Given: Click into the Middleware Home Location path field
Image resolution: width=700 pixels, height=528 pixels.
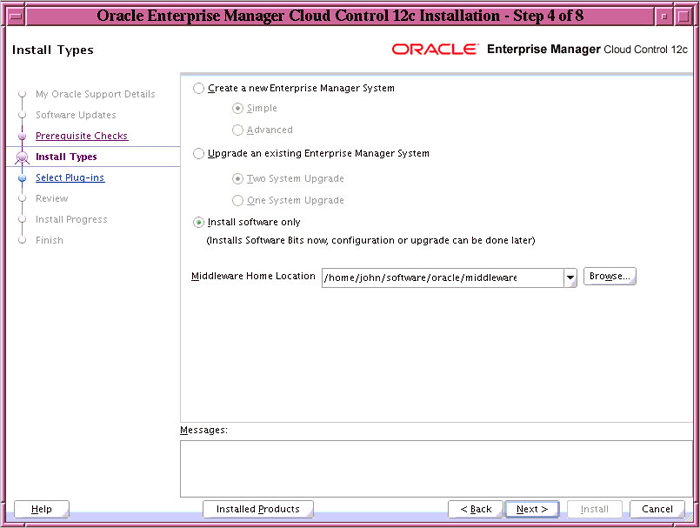Looking at the screenshot, I should click(442, 278).
